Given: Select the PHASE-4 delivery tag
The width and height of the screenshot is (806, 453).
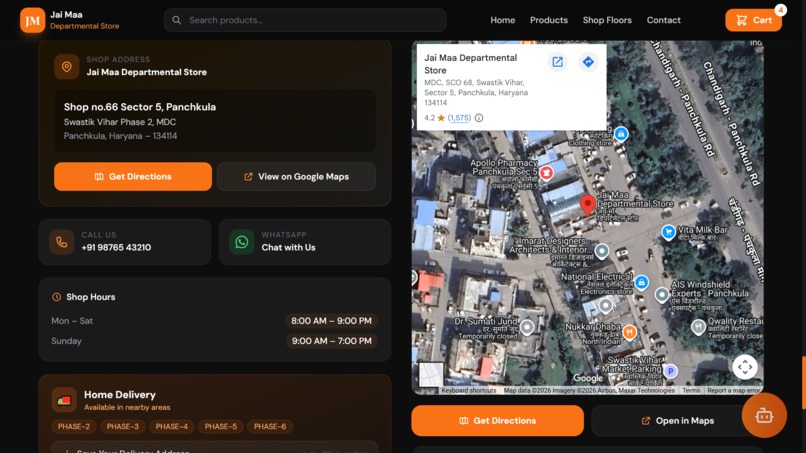Looking at the screenshot, I should click(172, 426).
